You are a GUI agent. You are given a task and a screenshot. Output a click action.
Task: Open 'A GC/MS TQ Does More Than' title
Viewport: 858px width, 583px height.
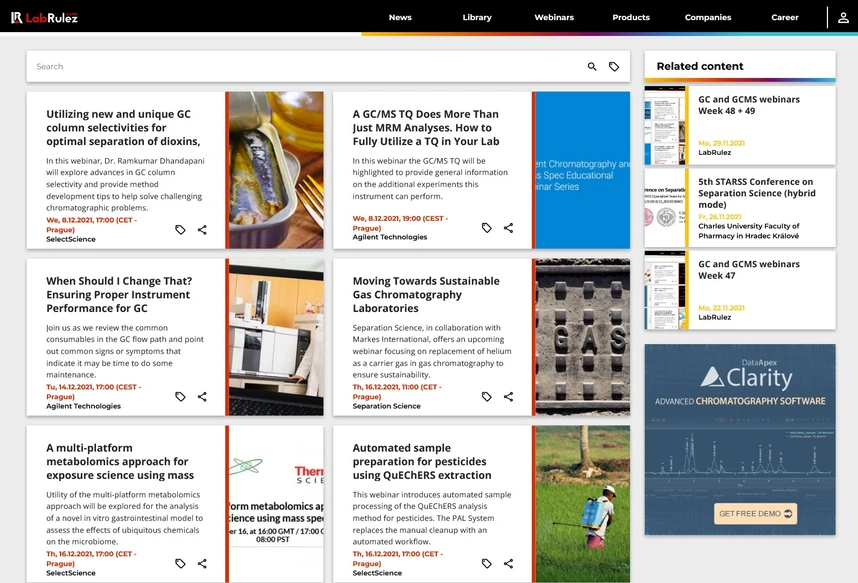pos(426,128)
